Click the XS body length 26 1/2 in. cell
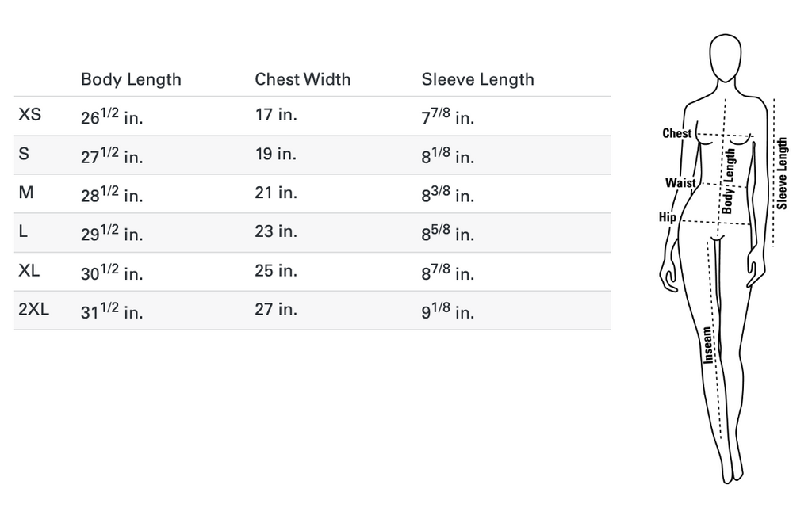 pos(111,116)
